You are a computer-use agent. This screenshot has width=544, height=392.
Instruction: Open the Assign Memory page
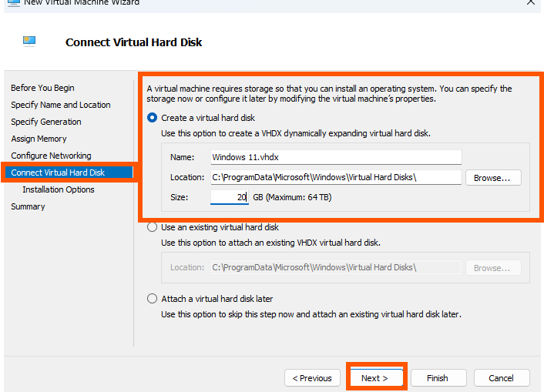coord(39,139)
